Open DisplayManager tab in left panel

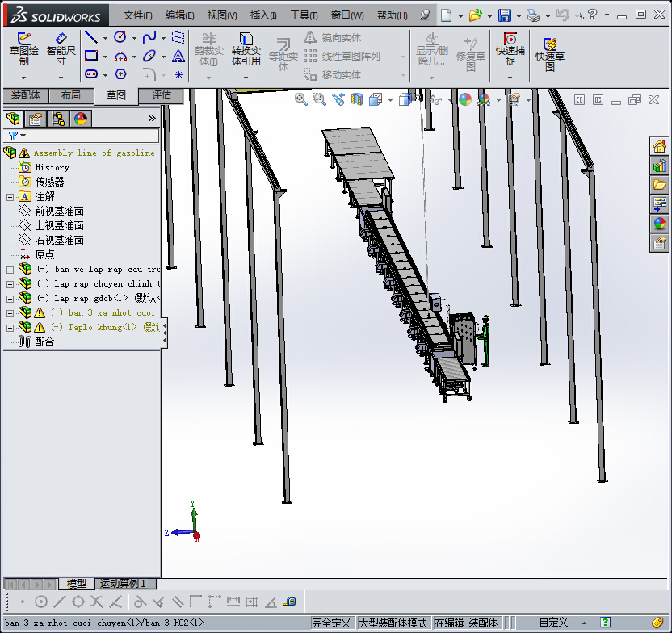(x=81, y=118)
